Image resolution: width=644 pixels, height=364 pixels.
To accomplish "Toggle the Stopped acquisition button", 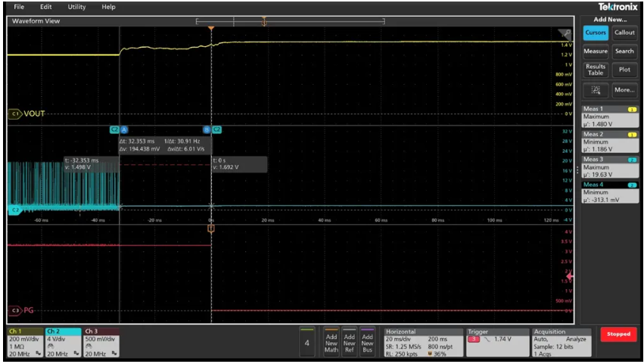I will tap(619, 335).
